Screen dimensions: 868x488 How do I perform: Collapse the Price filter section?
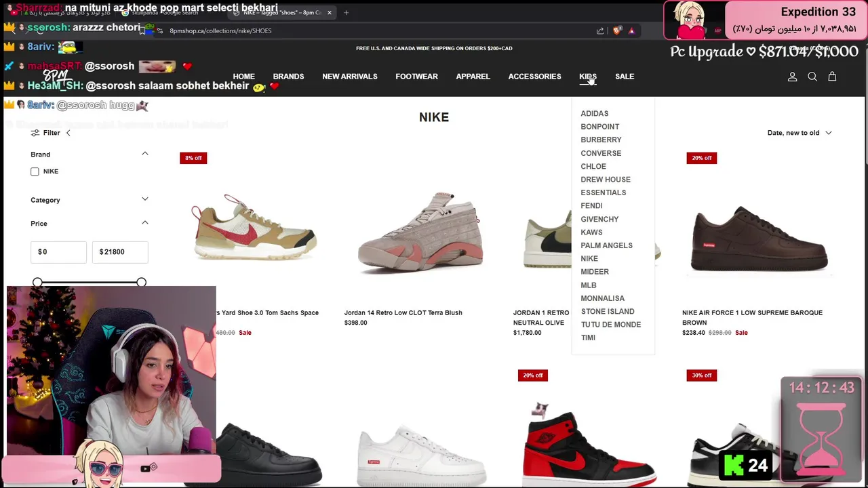pos(144,223)
